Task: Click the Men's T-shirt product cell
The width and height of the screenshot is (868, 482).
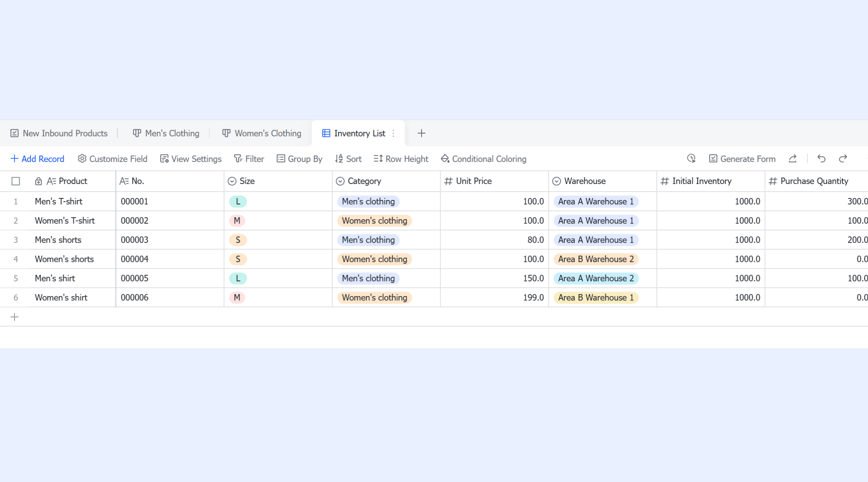Action: (x=73, y=202)
